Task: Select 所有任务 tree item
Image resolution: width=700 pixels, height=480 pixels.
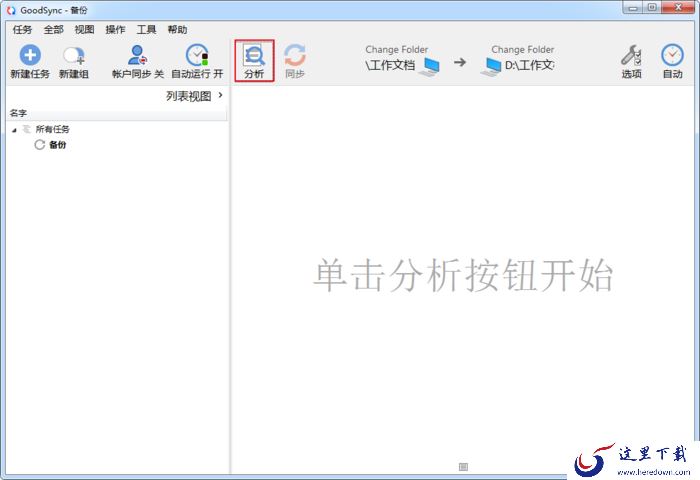Action: pos(53,129)
